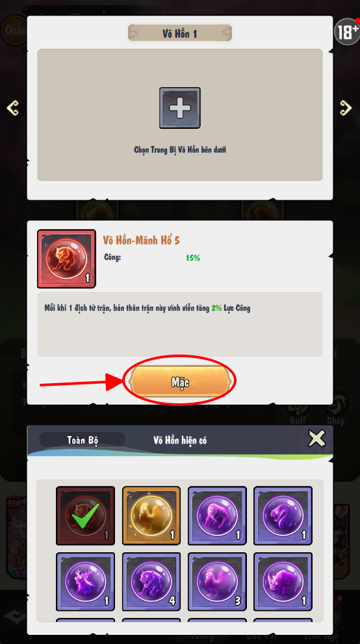This screenshot has height=644, width=360.
Task: Click the 18+ age rating badge
Action: (x=347, y=32)
